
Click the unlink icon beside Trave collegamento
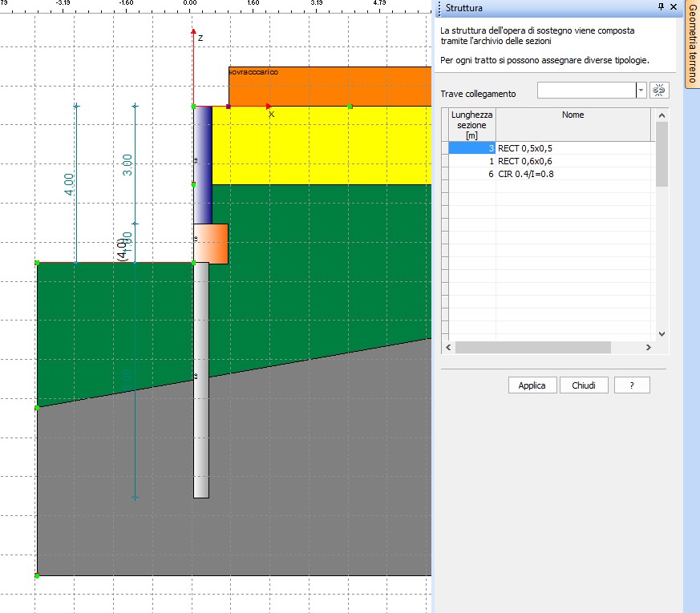[x=659, y=91]
